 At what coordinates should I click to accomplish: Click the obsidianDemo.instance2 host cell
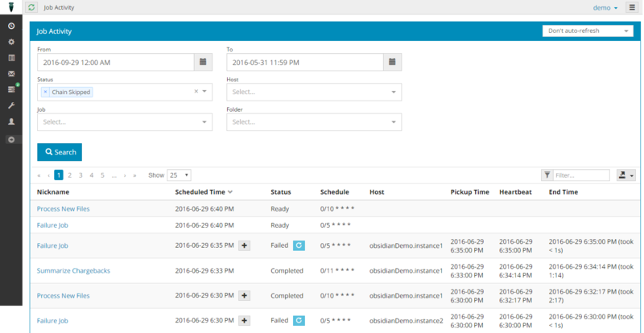(407, 321)
